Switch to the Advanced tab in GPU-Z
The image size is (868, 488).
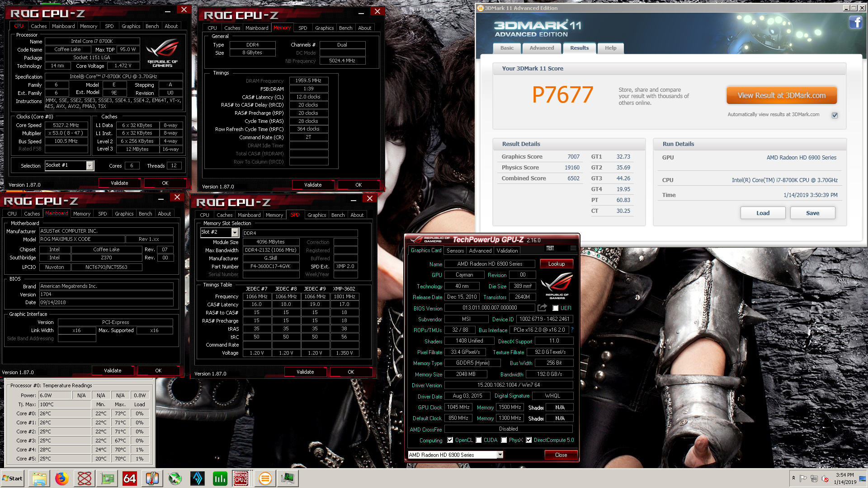pos(480,251)
